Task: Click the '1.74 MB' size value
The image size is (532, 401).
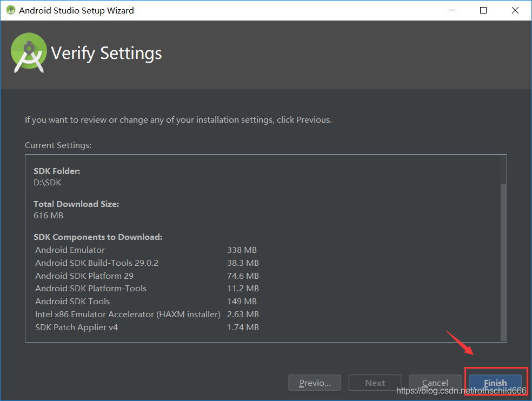Action: click(x=243, y=328)
